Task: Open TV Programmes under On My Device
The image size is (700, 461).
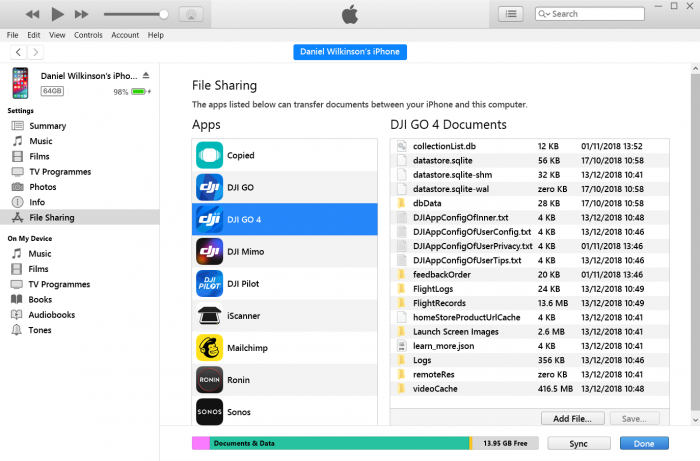Action: point(59,284)
